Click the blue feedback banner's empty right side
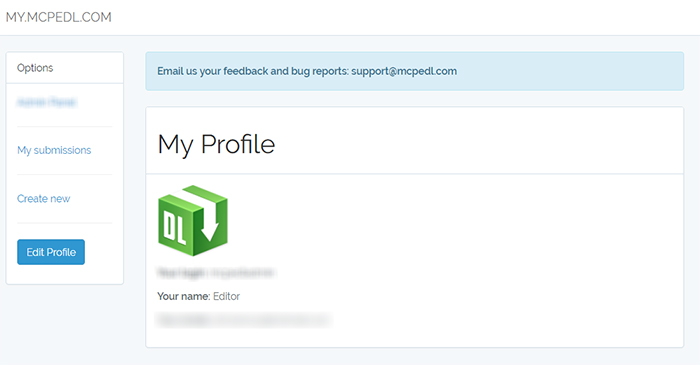 click(x=571, y=71)
